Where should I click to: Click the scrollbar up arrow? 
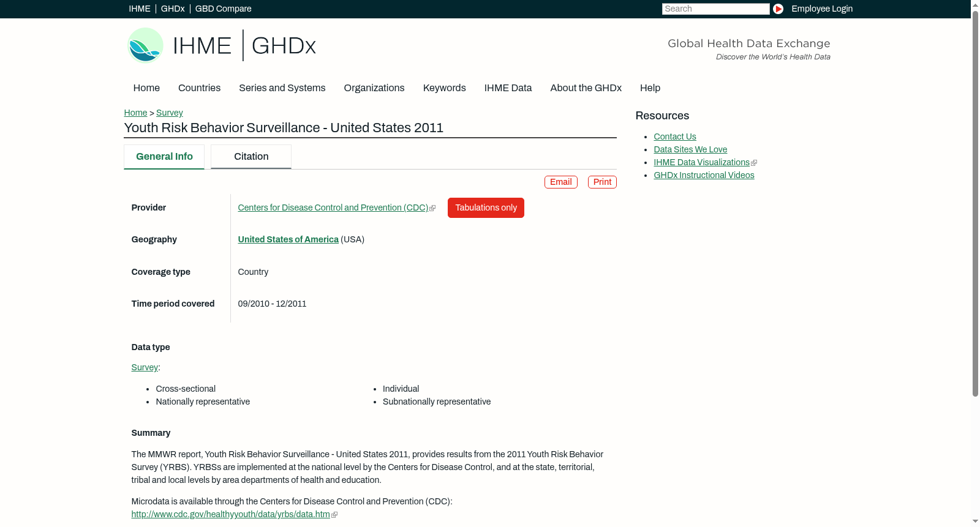point(975,4)
